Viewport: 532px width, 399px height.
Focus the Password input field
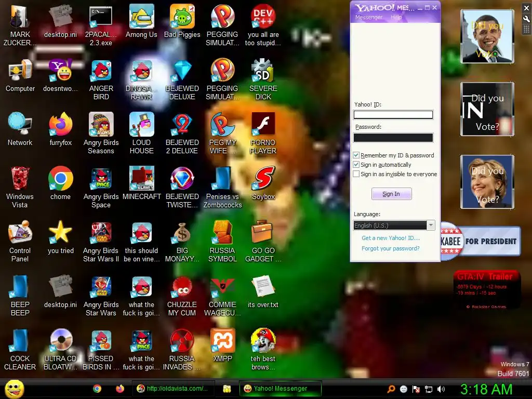(x=393, y=137)
